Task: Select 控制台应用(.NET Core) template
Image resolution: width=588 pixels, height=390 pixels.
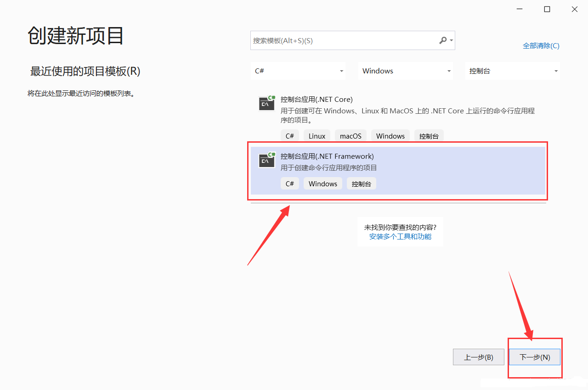Action: pyautogui.click(x=317, y=100)
